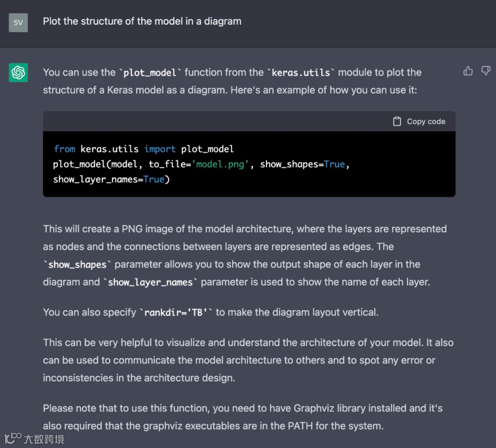Click the thumbs up icon

(468, 71)
